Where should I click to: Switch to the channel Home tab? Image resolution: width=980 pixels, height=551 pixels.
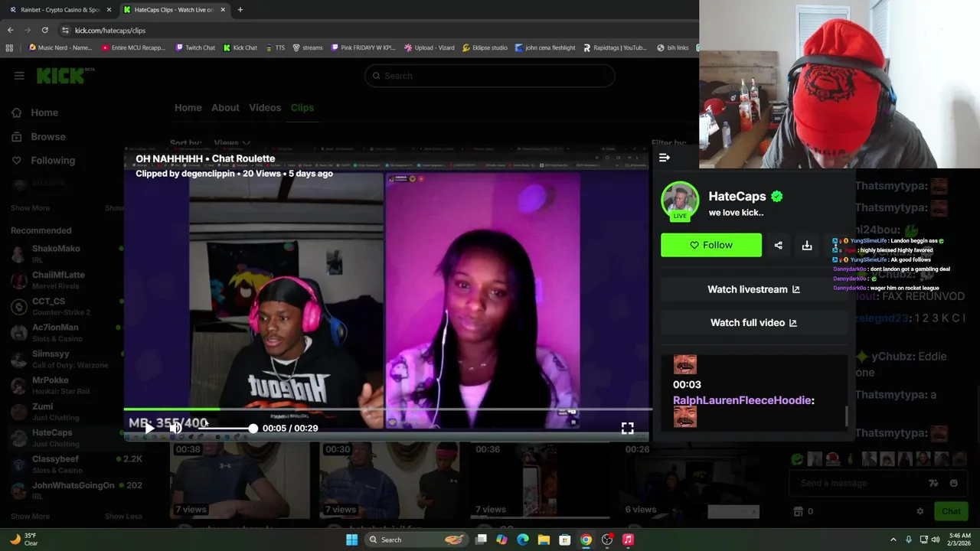188,108
